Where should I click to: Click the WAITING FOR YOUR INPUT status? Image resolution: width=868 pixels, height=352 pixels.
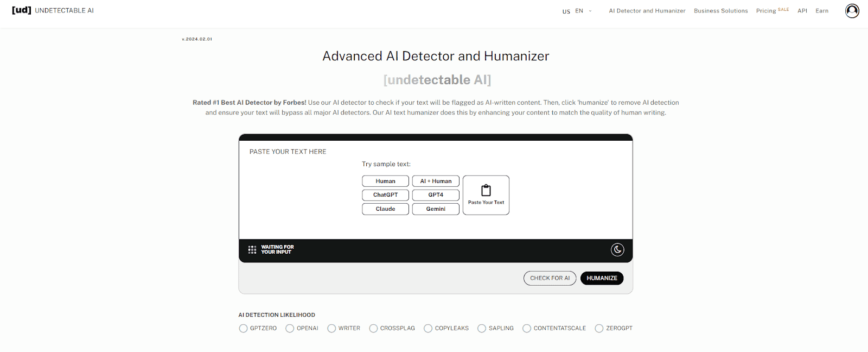(x=277, y=250)
